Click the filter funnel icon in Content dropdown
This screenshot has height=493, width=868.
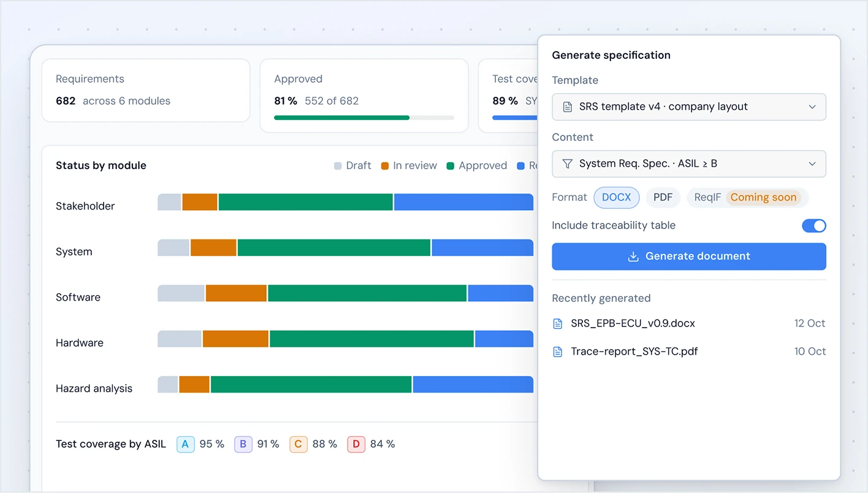567,164
